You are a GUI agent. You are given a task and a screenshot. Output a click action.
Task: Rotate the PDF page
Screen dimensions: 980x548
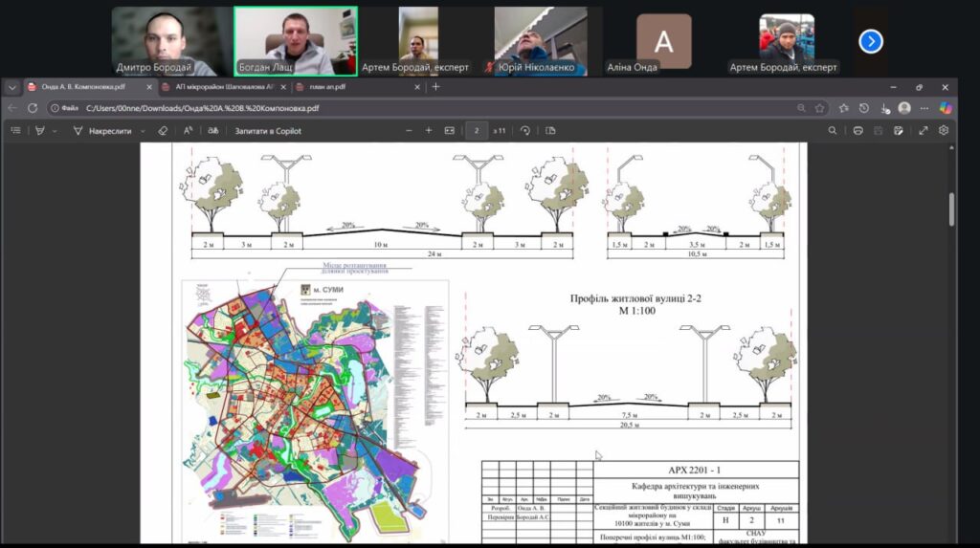point(525,130)
